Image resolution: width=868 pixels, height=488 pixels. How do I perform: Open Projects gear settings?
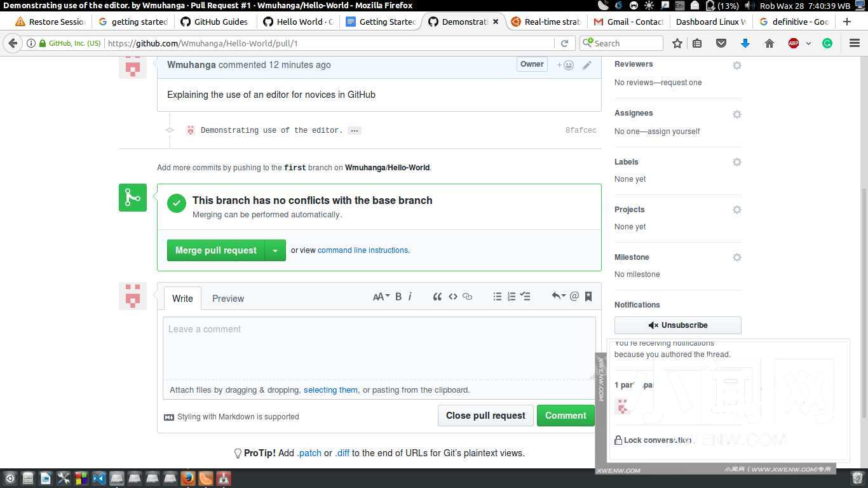(x=737, y=210)
